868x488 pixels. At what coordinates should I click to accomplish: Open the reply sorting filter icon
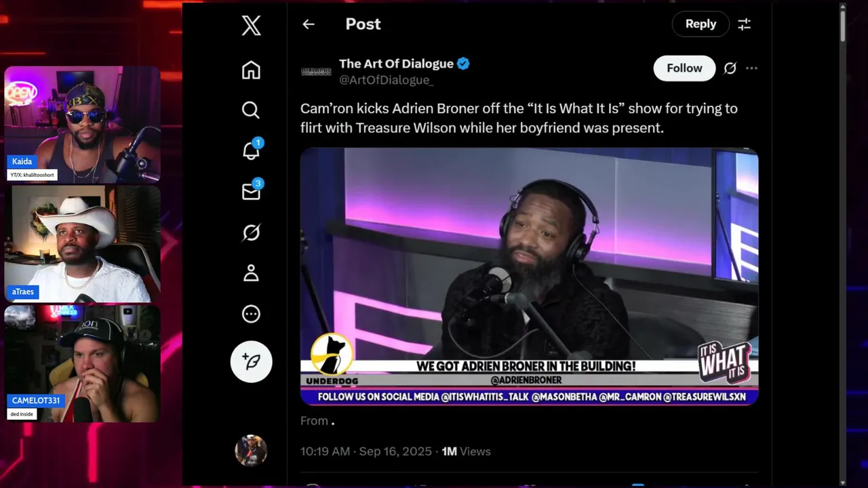[744, 24]
